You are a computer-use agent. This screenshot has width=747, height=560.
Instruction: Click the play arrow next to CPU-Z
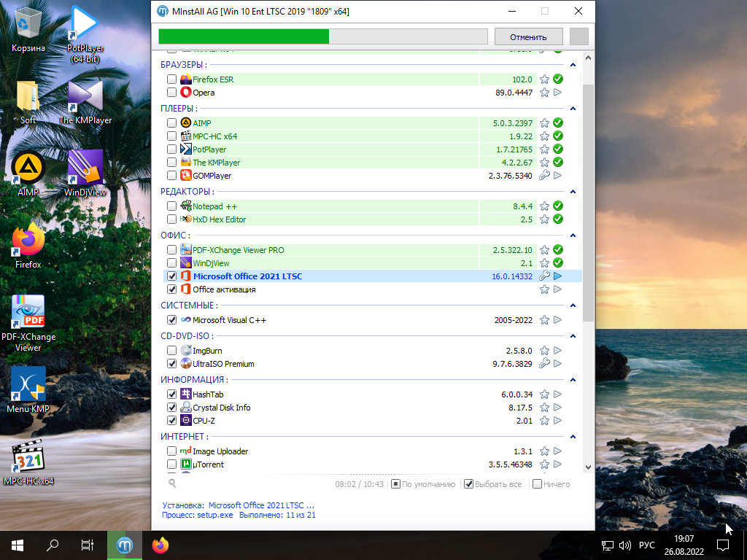point(558,421)
